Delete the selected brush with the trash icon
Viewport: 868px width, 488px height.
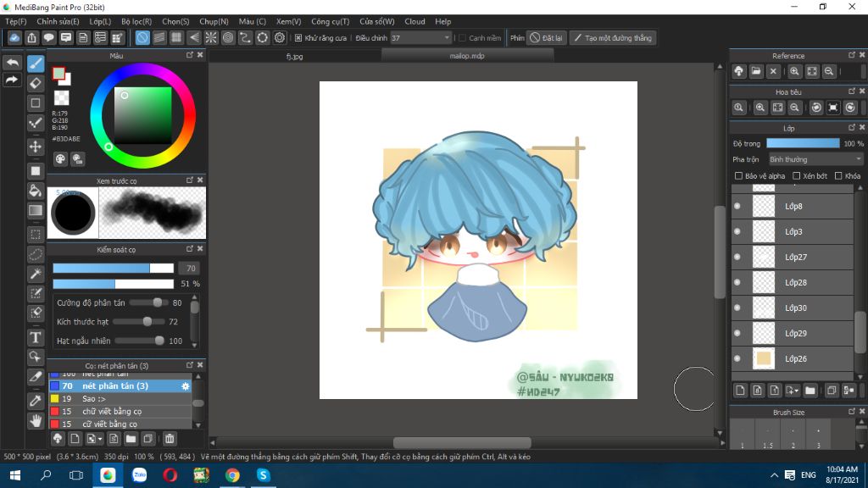tap(170, 439)
